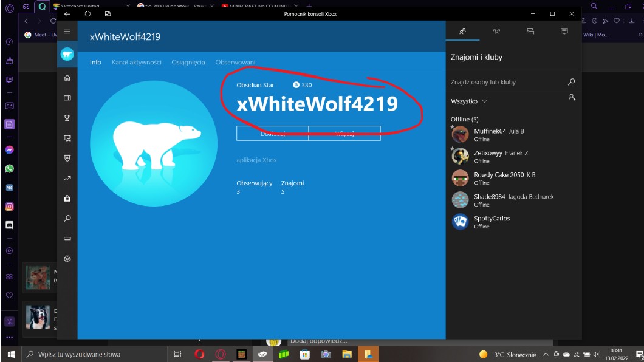Switch to the Osiągnięcia tab
The width and height of the screenshot is (644, 362).
pos(188,62)
